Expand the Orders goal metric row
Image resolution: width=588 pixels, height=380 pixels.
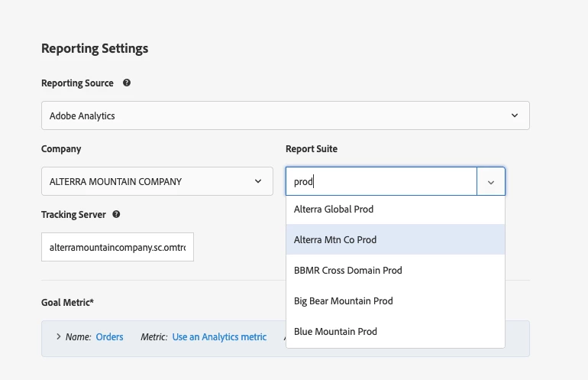click(59, 336)
